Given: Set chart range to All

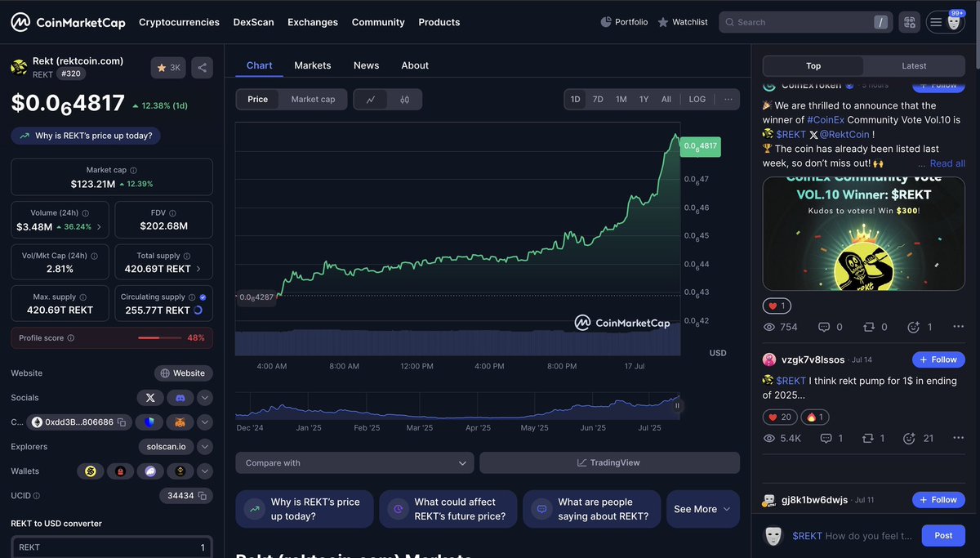Looking at the screenshot, I should pyautogui.click(x=666, y=99).
